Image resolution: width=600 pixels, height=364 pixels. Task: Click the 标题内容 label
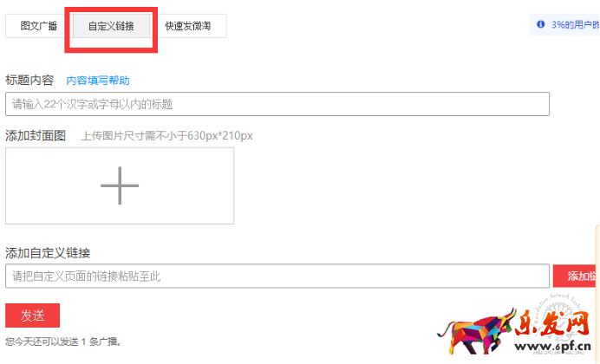click(29, 81)
